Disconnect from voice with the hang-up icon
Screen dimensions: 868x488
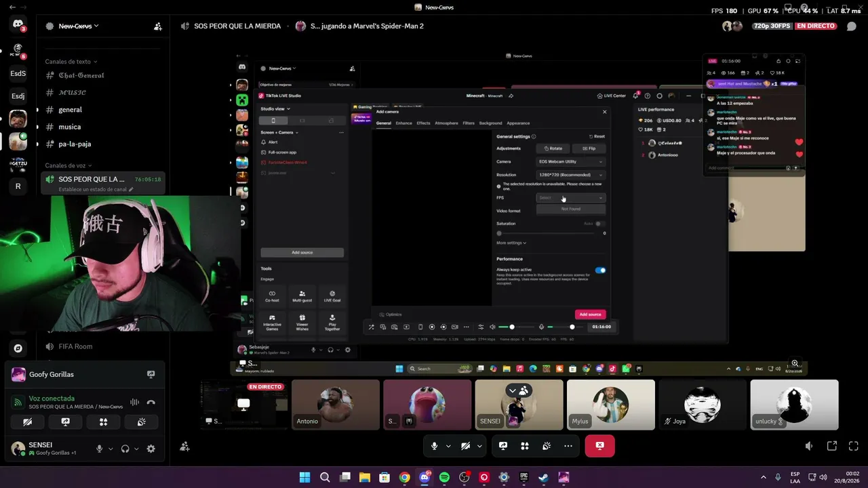pyautogui.click(x=151, y=403)
